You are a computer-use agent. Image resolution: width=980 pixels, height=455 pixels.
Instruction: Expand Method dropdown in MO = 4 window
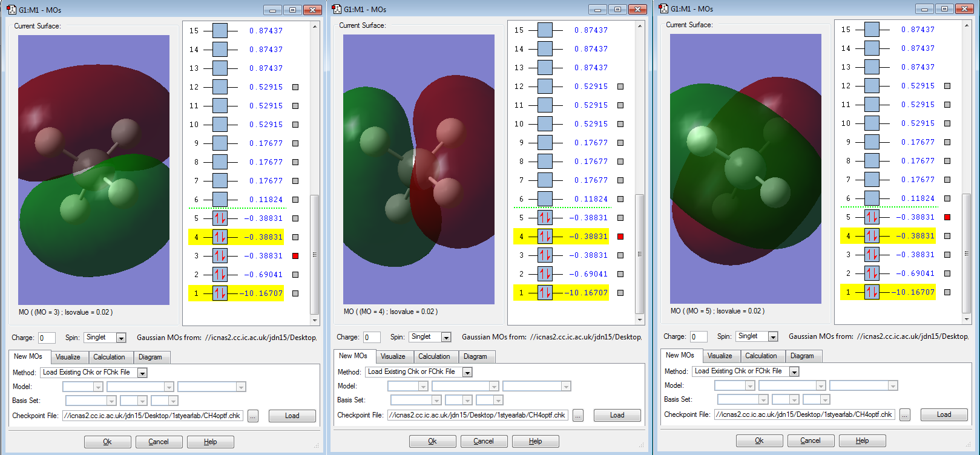[467, 372]
